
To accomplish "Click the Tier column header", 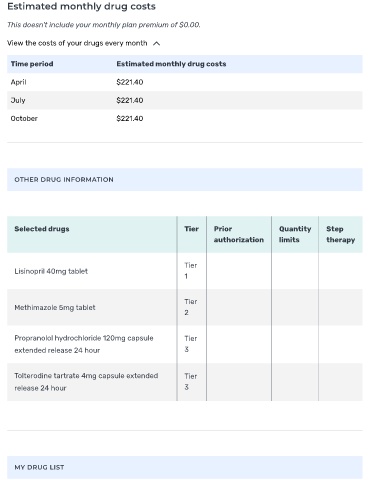I will coord(191,229).
